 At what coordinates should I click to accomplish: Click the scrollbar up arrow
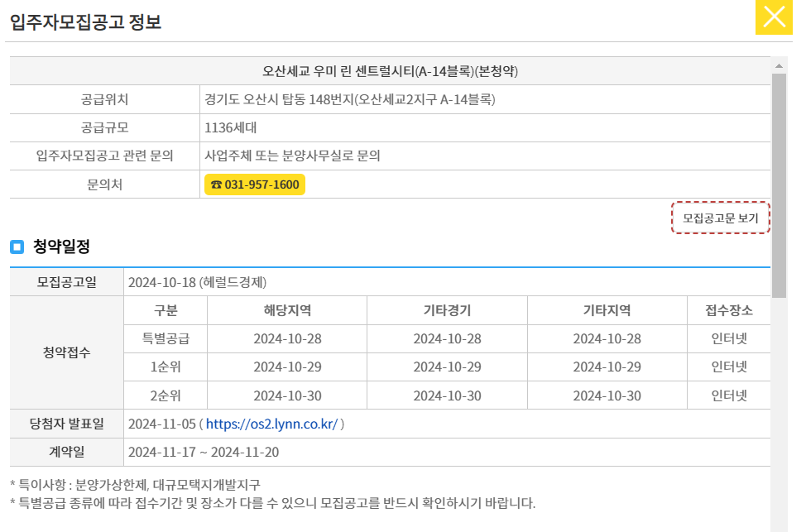(779, 66)
